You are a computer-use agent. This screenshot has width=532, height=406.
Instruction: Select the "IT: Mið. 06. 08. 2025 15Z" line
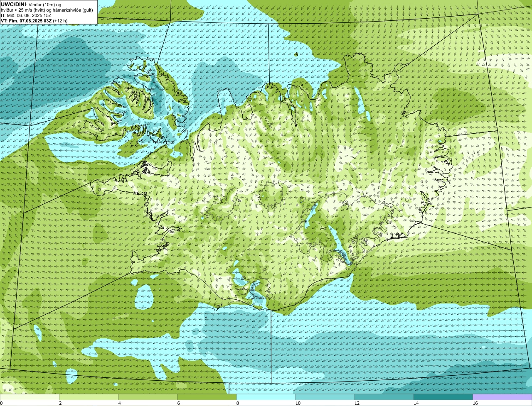click(26, 15)
